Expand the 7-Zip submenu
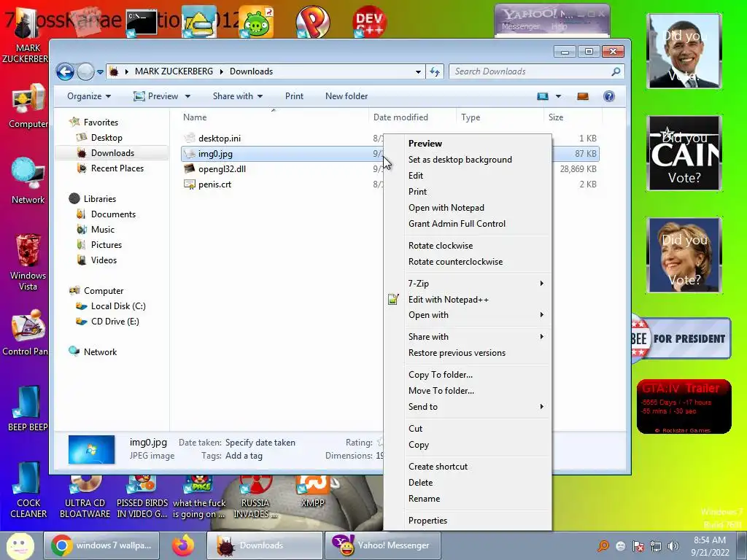 (468, 284)
